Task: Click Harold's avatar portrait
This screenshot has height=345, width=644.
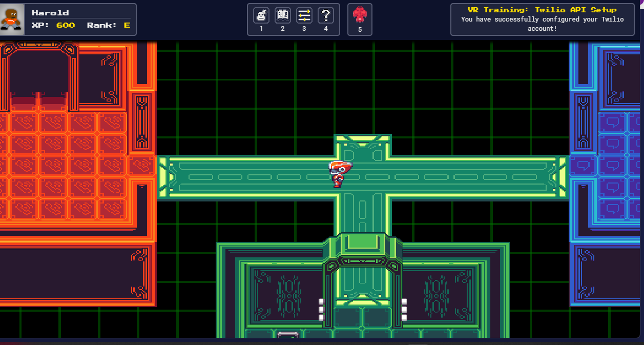Action: pos(12,19)
